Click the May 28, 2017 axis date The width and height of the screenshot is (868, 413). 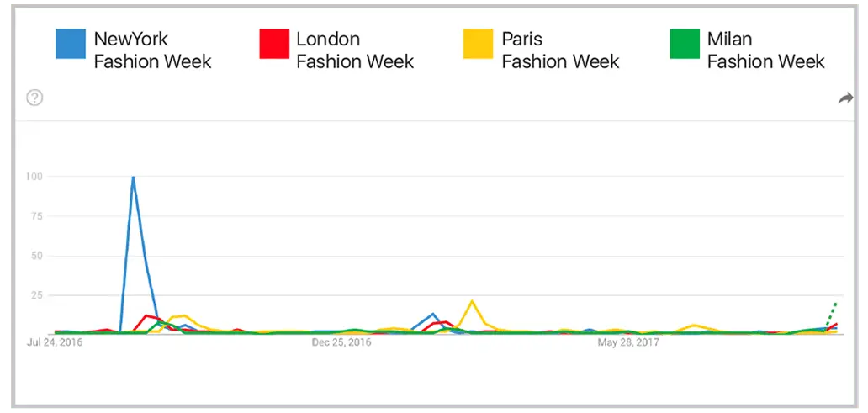pos(627,343)
